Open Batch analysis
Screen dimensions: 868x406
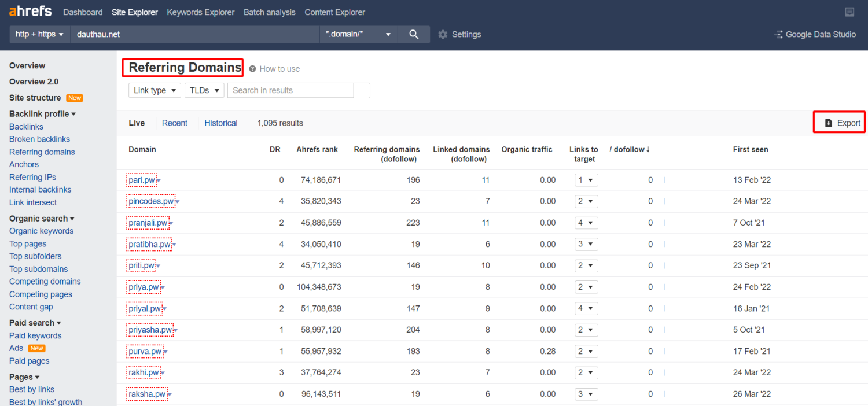(x=270, y=12)
